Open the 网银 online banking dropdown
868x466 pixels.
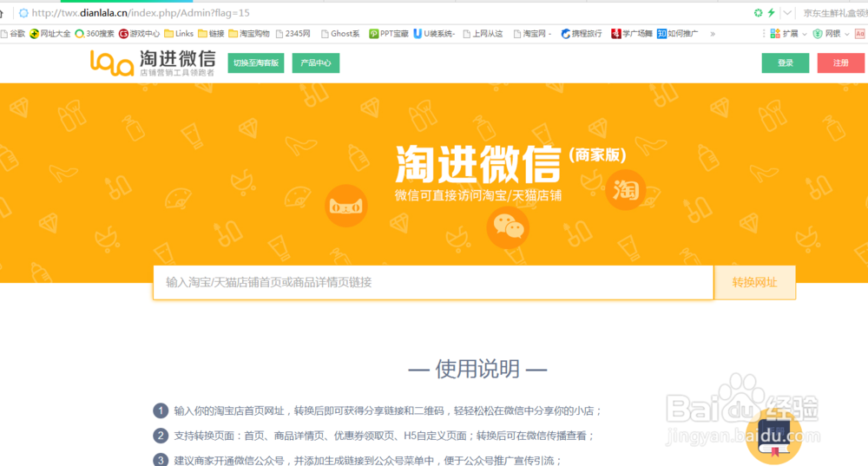coord(831,34)
